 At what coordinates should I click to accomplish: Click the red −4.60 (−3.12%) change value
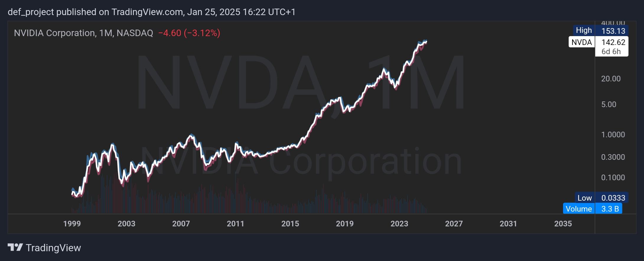(189, 33)
